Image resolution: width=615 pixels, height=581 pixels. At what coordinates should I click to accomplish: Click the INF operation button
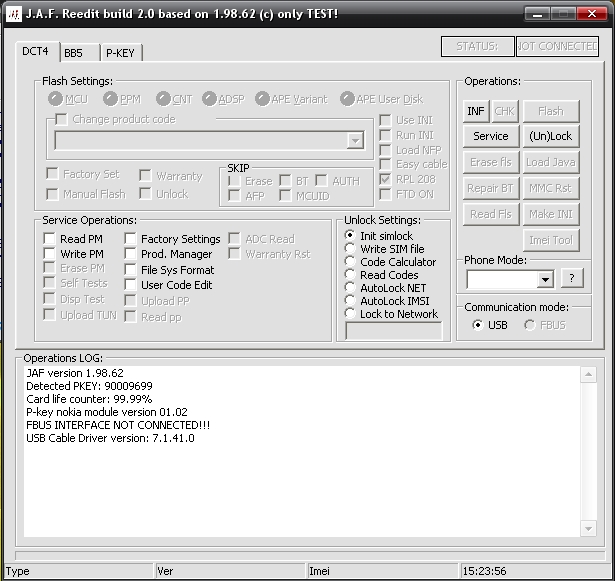pyautogui.click(x=476, y=111)
